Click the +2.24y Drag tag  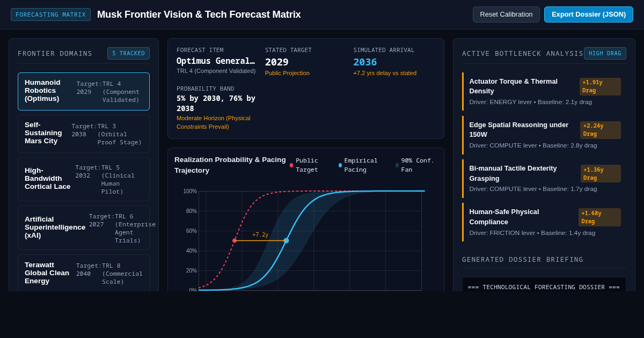601,130
